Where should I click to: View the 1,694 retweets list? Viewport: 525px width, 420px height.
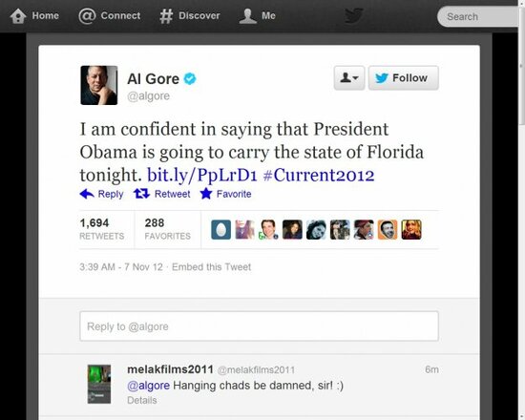point(102,229)
